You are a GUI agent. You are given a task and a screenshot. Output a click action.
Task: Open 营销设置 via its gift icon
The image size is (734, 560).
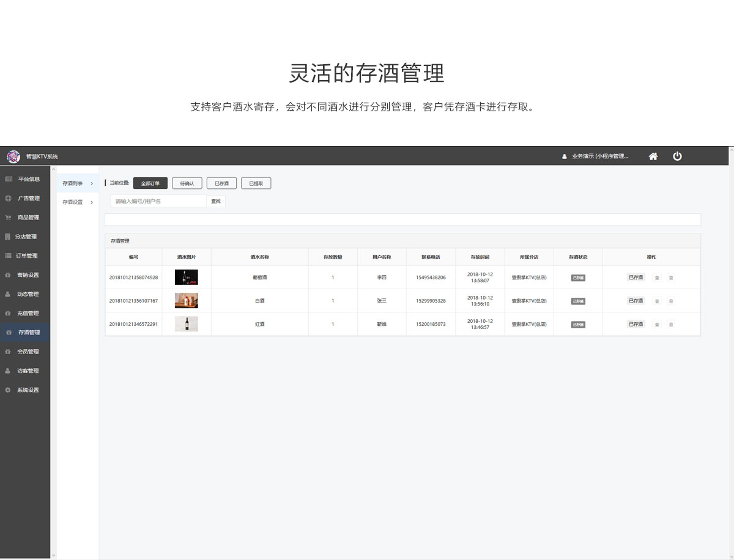click(x=8, y=275)
